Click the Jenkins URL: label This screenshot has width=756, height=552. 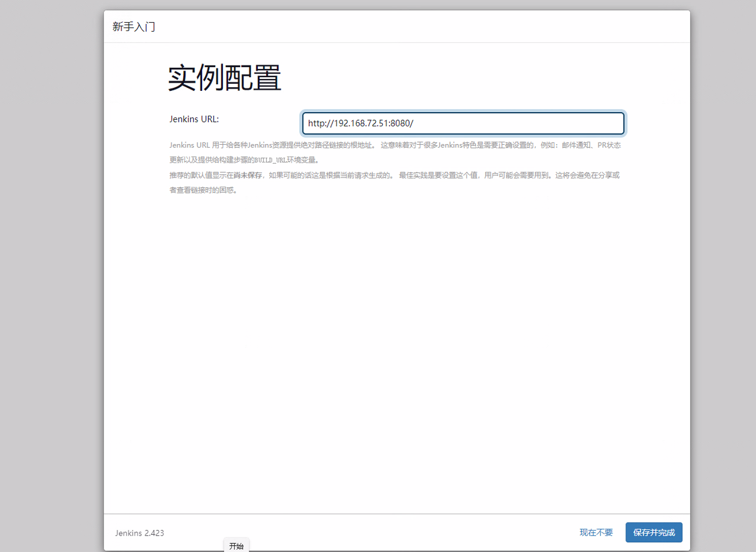click(x=194, y=119)
